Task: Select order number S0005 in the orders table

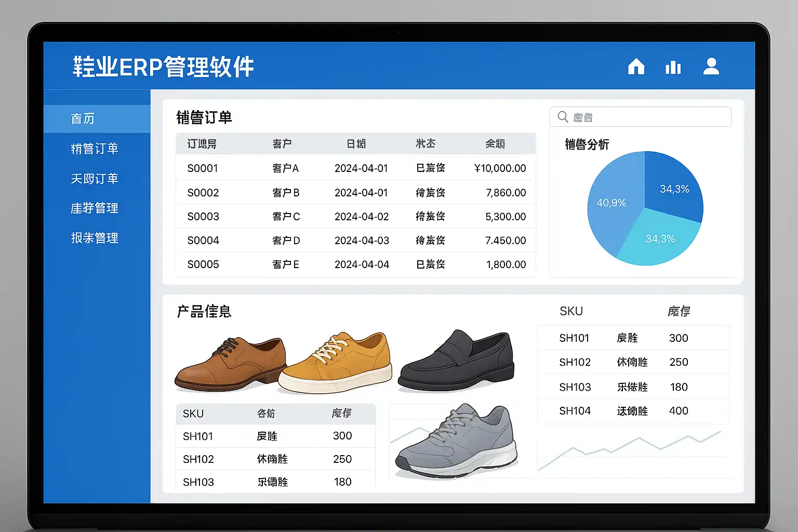Action: pyautogui.click(x=203, y=264)
